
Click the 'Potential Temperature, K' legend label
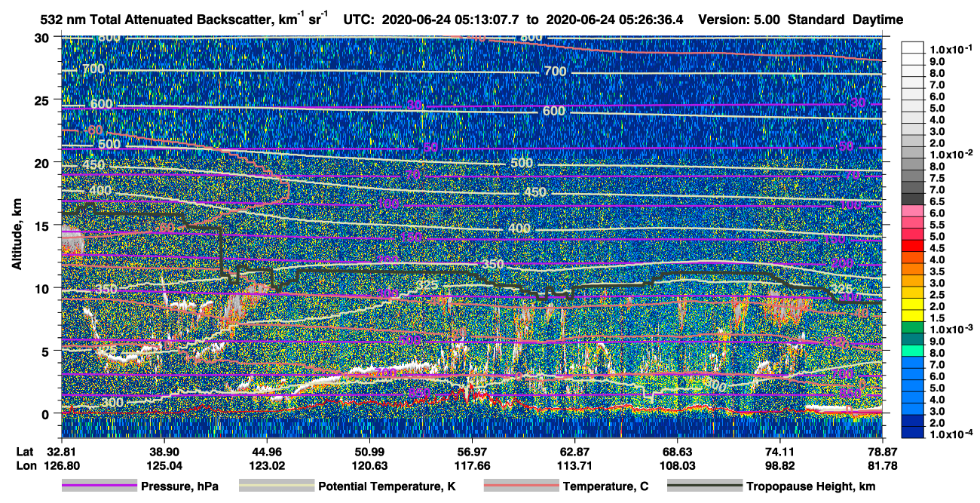tap(387, 486)
